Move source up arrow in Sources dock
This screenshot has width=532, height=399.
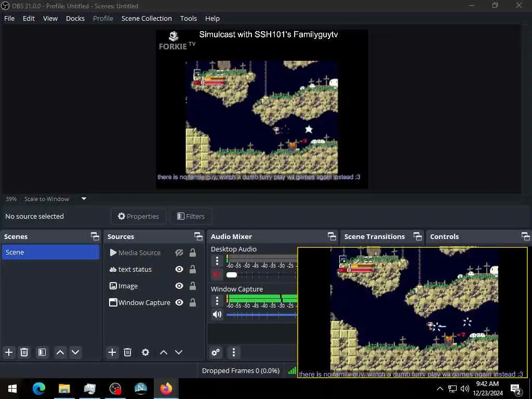(x=164, y=352)
